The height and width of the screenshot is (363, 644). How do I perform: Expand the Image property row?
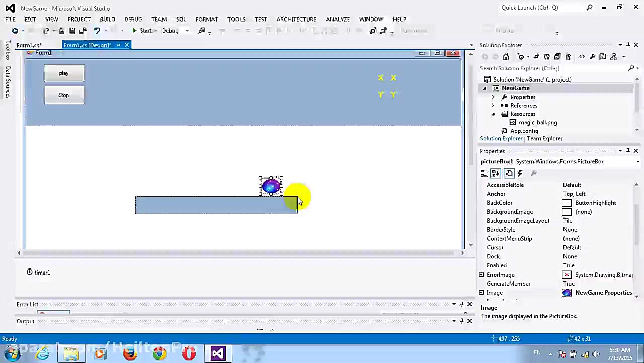(481, 293)
